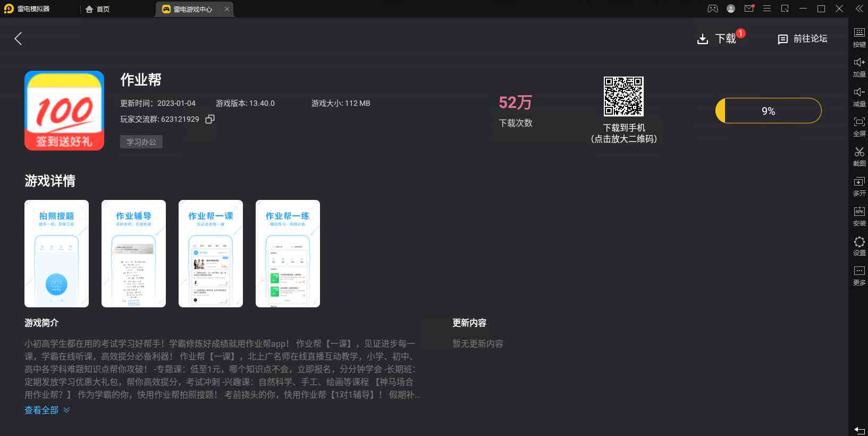The height and width of the screenshot is (436, 868).
Task: Click the 作业帮 app title
Action: pos(141,80)
